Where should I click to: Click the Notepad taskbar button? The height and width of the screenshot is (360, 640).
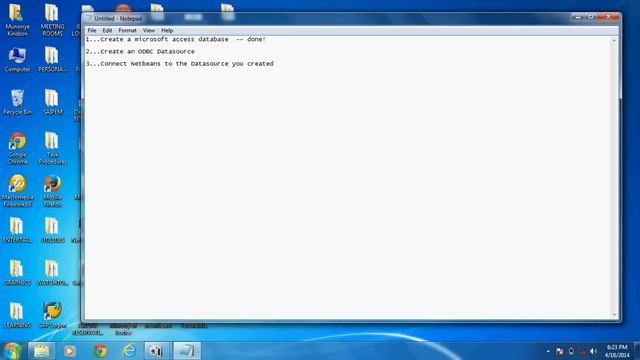coord(187,351)
